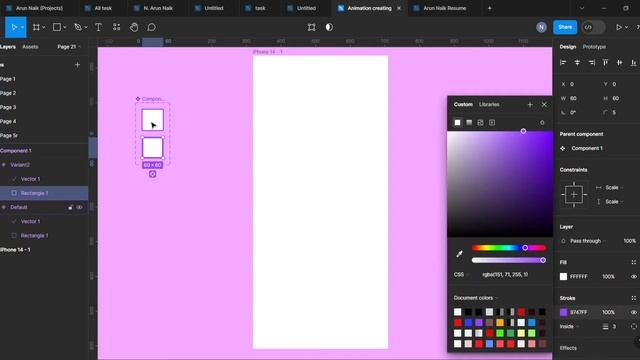Viewport: 640px width, 360px height.
Task: Expand Document colors dropdown
Action: point(476,298)
